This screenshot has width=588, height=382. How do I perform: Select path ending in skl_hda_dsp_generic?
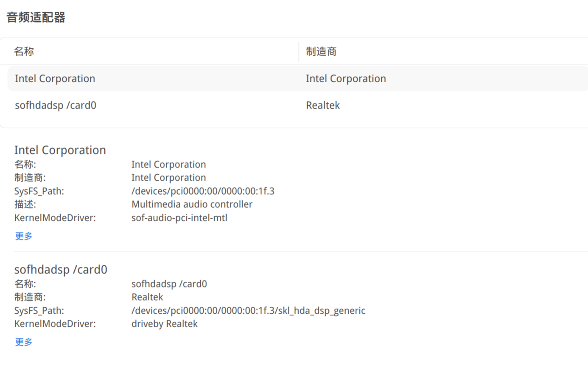(248, 311)
